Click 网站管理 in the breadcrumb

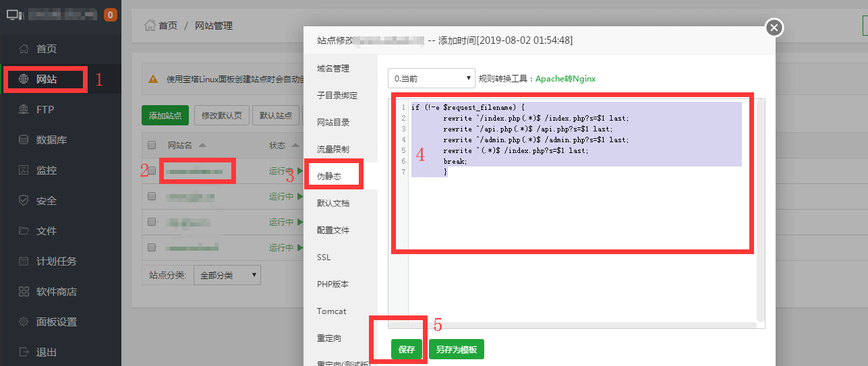[x=214, y=26]
